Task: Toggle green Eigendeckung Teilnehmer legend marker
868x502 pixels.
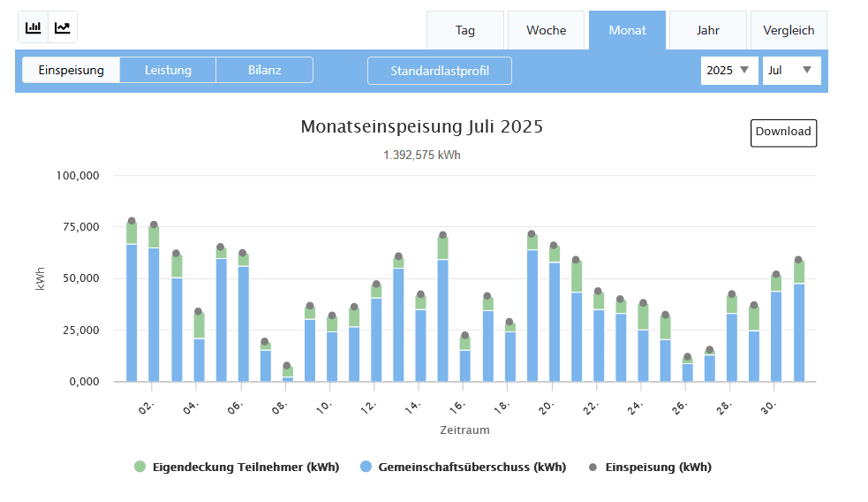Action: [140, 467]
